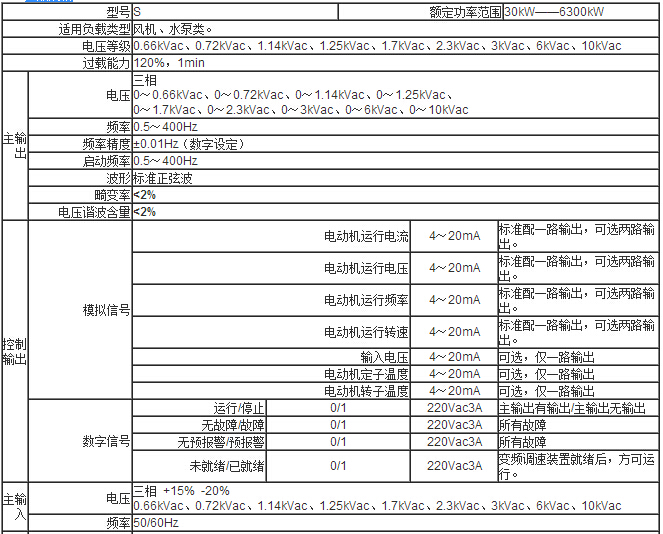Click the 型号 label cell
The width and height of the screenshot is (663, 534).
coord(118,12)
